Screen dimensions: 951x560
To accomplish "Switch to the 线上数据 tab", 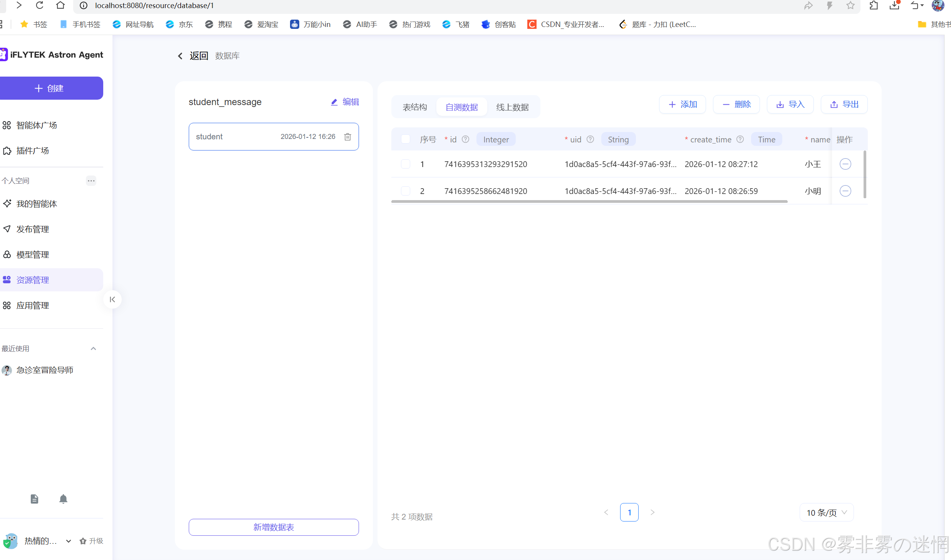I will click(512, 107).
